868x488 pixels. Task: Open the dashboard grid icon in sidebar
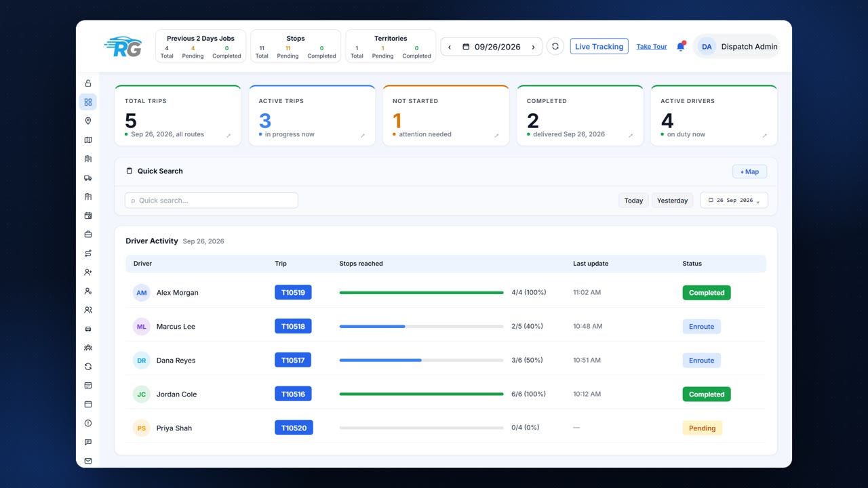click(x=87, y=102)
